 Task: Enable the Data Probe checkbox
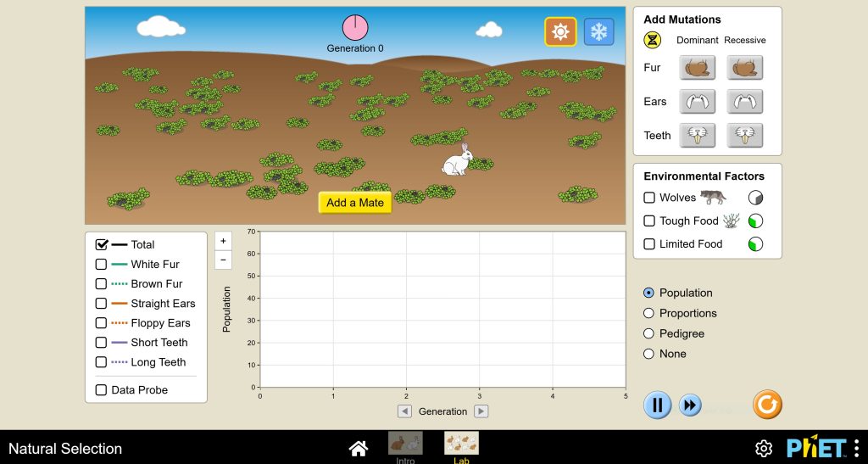coord(101,390)
